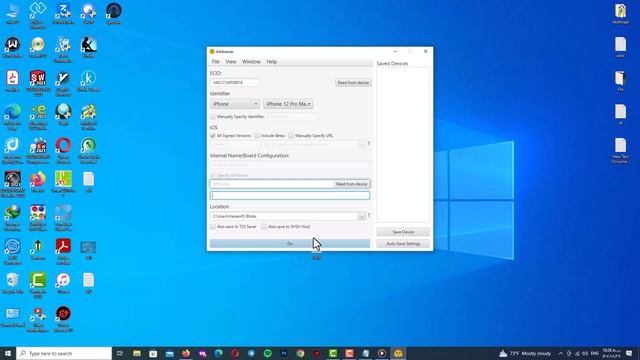Click the taskbar clock
Viewport: 640px width, 360px height.
coord(611,353)
